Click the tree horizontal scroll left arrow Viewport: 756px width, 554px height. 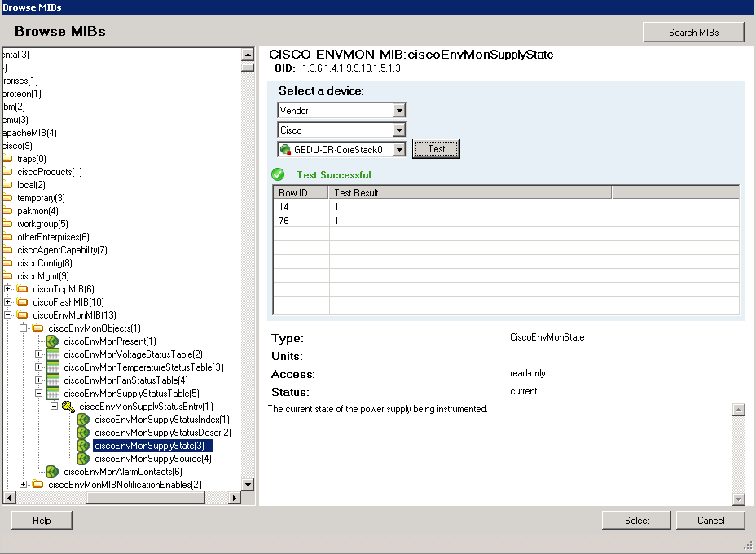click(x=9, y=498)
